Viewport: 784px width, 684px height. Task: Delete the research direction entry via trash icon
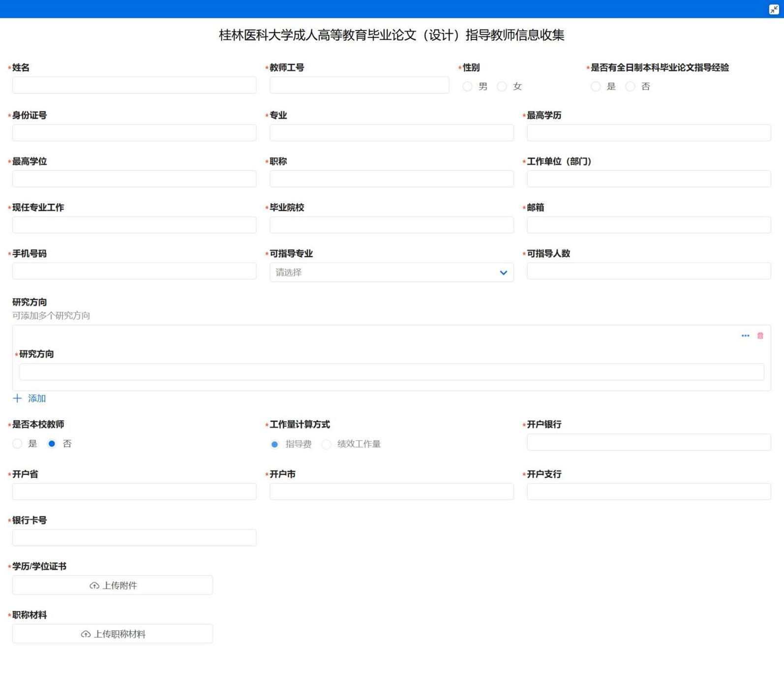coord(760,336)
